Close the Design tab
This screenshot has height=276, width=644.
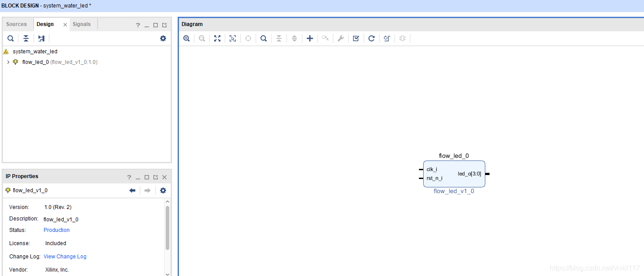pyautogui.click(x=65, y=25)
